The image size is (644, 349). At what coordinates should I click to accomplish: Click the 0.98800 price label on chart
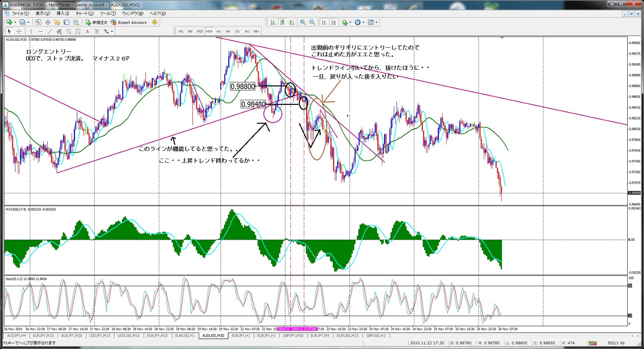[243, 87]
